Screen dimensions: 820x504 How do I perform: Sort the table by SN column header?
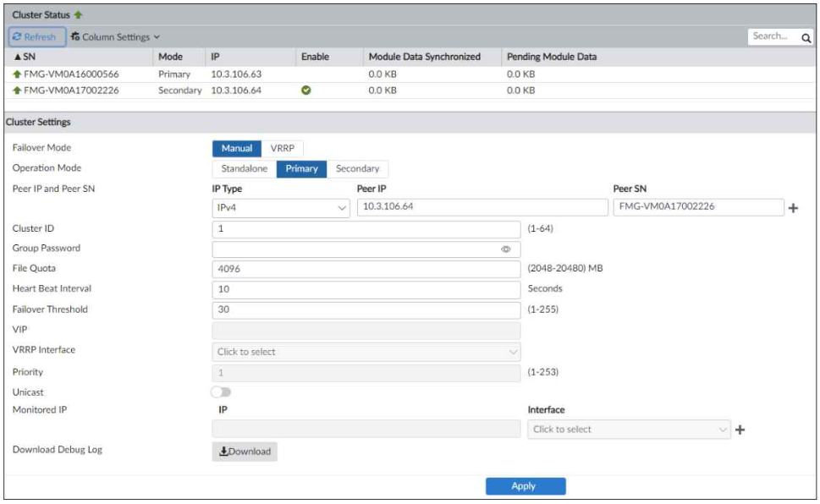pos(24,57)
